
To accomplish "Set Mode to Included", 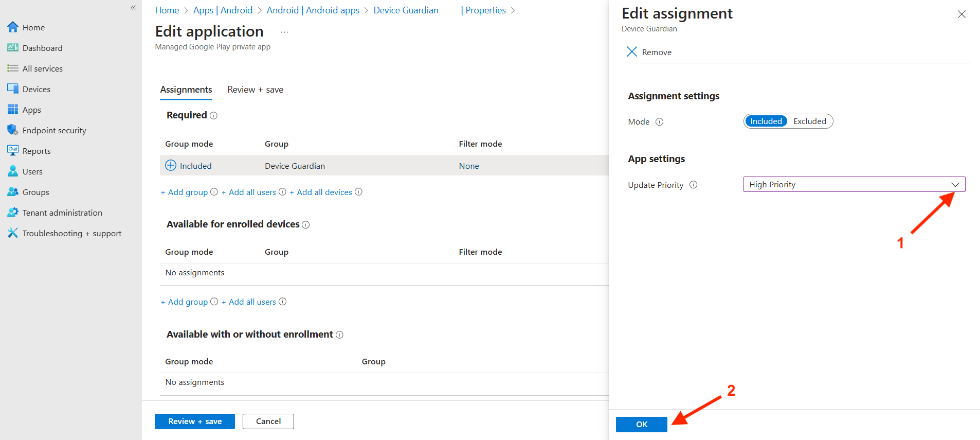I will click(766, 121).
